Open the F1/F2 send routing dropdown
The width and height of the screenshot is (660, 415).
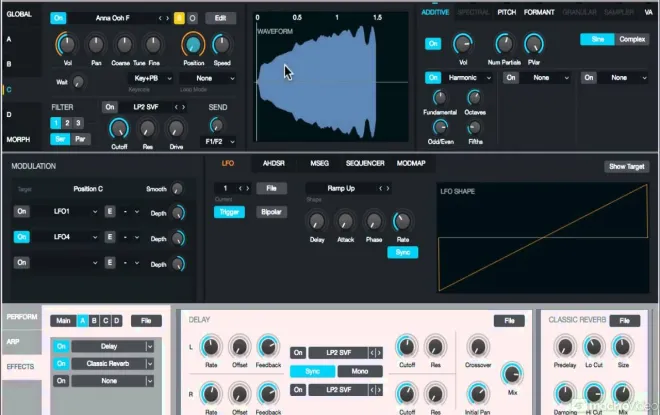click(x=218, y=142)
